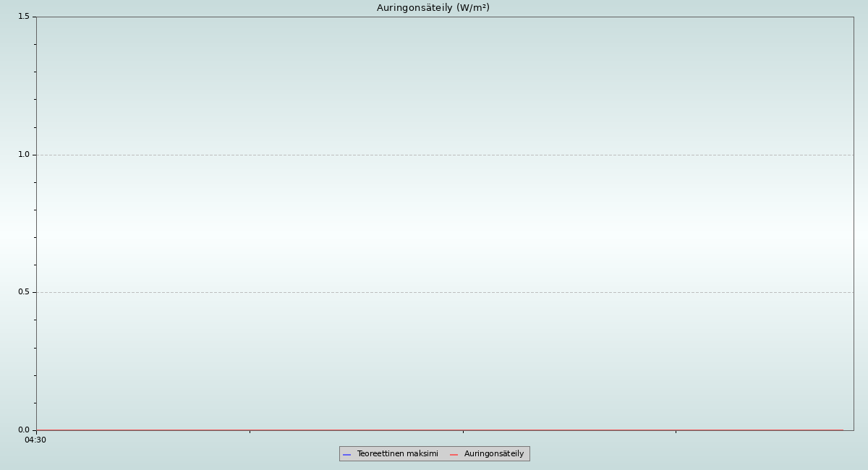Select the Teoreettinen maksimi legend label
This screenshot has width=868, height=470.
coord(397,454)
